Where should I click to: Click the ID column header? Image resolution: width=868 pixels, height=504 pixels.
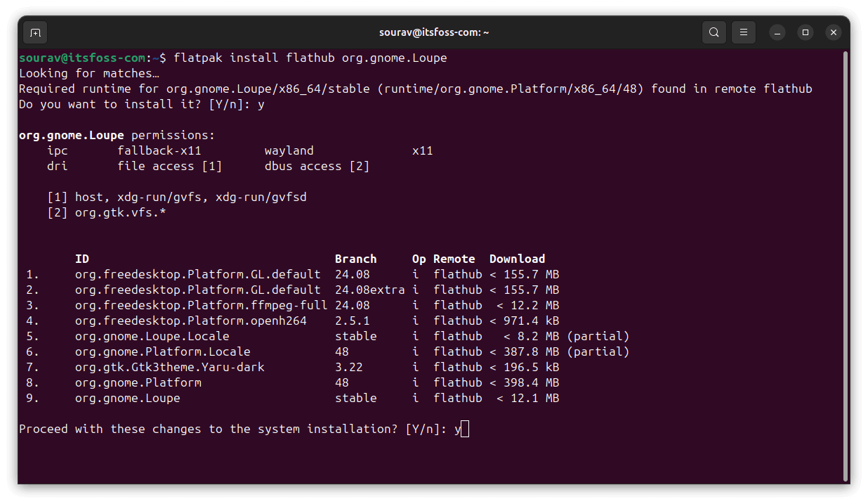82,259
